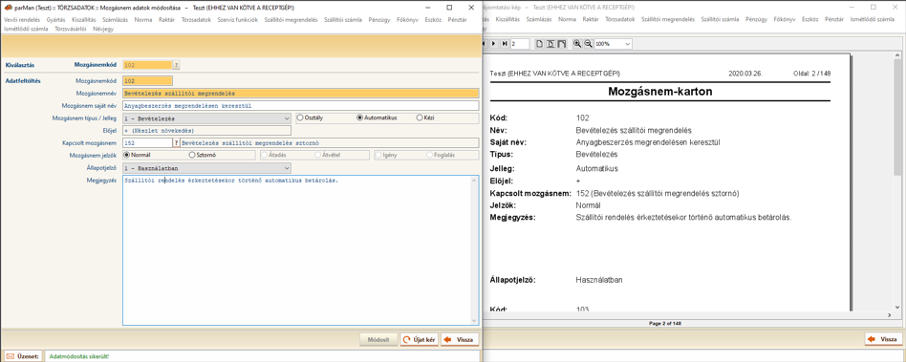Open the Vevői rendelés menu
Viewport: 906px width, 362px height.
pyautogui.click(x=22, y=19)
